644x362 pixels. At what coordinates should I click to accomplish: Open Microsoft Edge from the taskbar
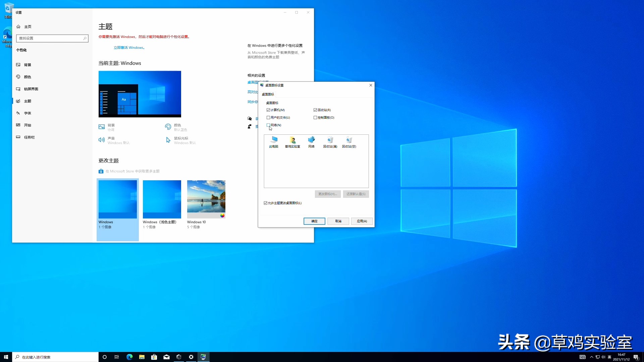pyautogui.click(x=129, y=357)
